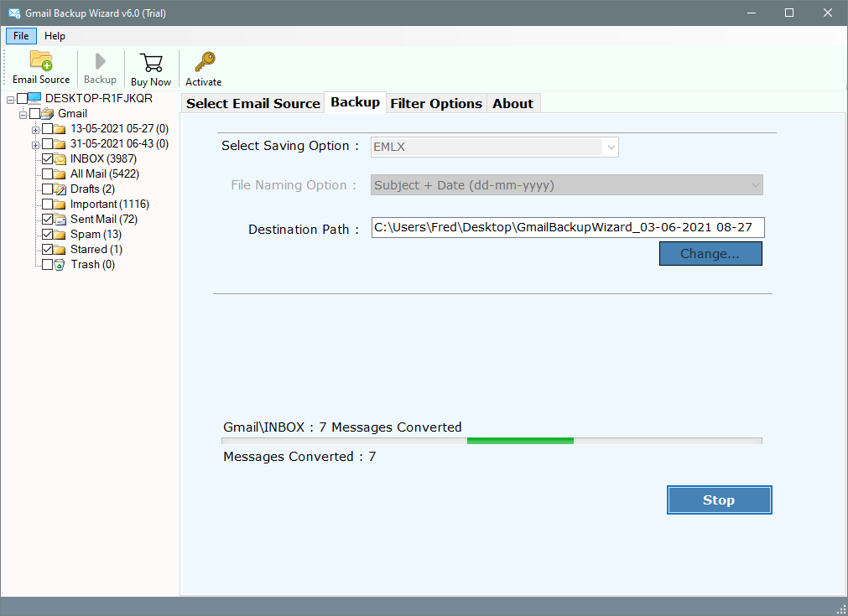Open Buy Now shopping cart icon
848x616 pixels.
click(x=151, y=63)
